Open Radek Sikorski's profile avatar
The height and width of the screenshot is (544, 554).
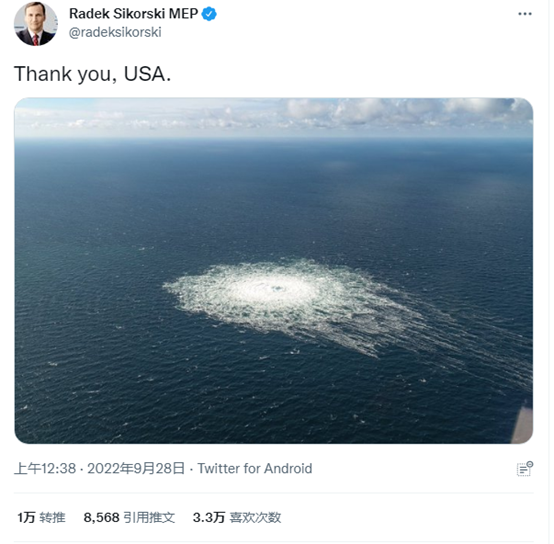(36, 24)
